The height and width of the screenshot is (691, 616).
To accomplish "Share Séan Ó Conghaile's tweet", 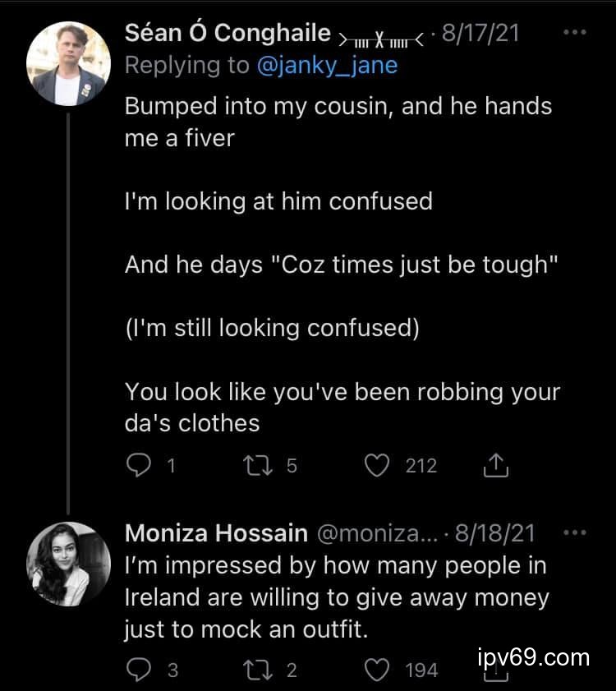I will click(x=497, y=466).
